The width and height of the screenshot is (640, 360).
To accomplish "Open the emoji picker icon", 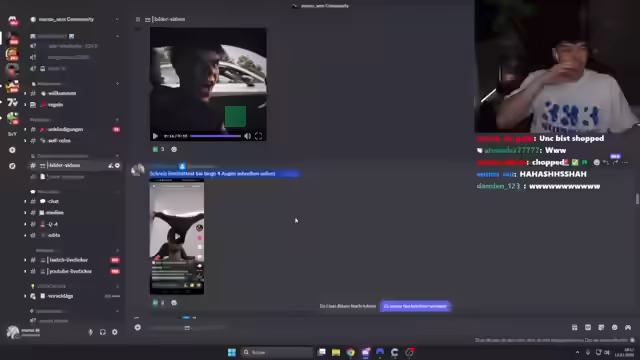I will point(615,327).
